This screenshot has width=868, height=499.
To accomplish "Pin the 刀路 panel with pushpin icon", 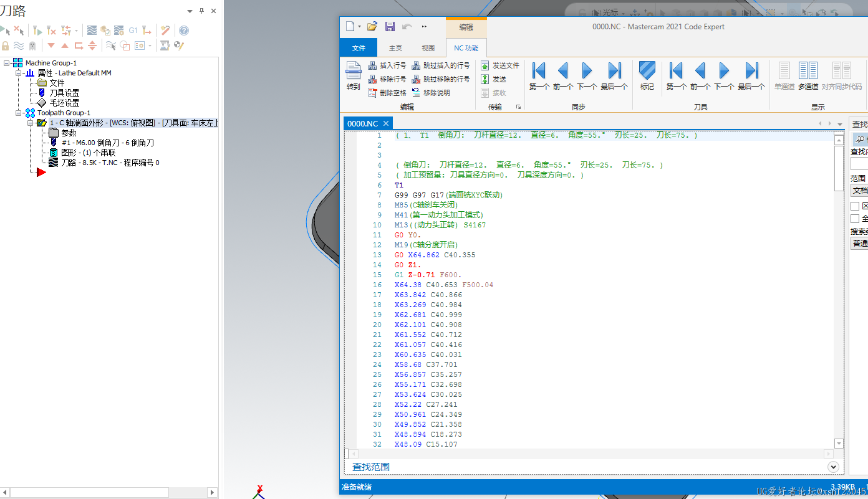I will (x=201, y=11).
